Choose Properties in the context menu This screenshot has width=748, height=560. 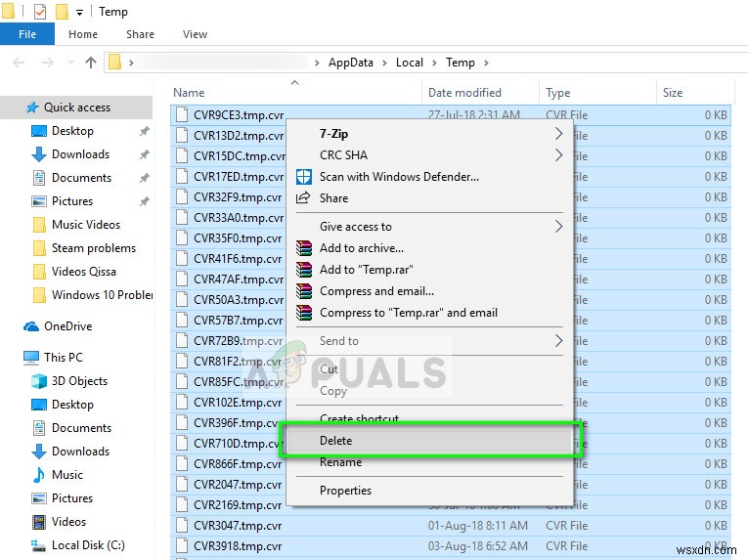(x=429, y=491)
